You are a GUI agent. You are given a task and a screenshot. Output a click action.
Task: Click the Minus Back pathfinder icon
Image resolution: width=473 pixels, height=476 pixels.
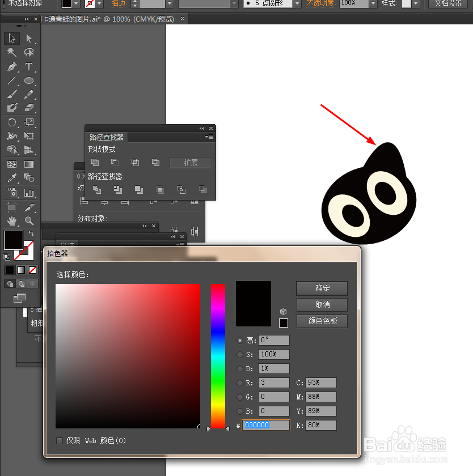203,190
